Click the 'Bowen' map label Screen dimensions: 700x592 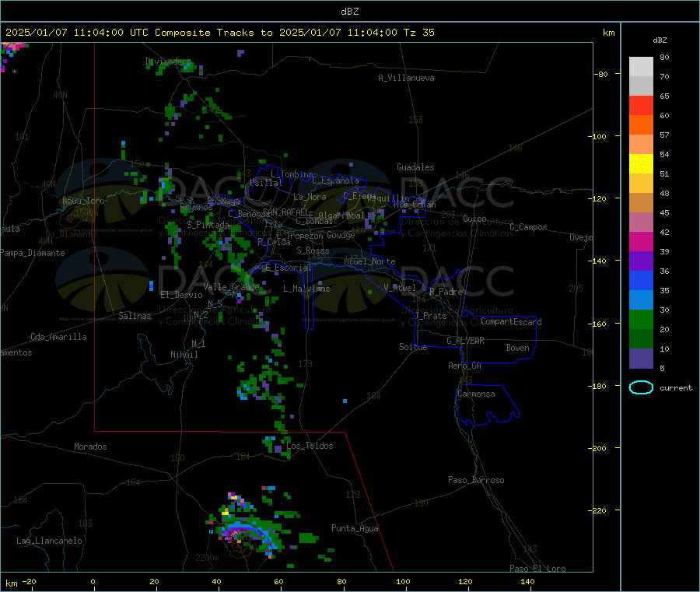click(518, 348)
